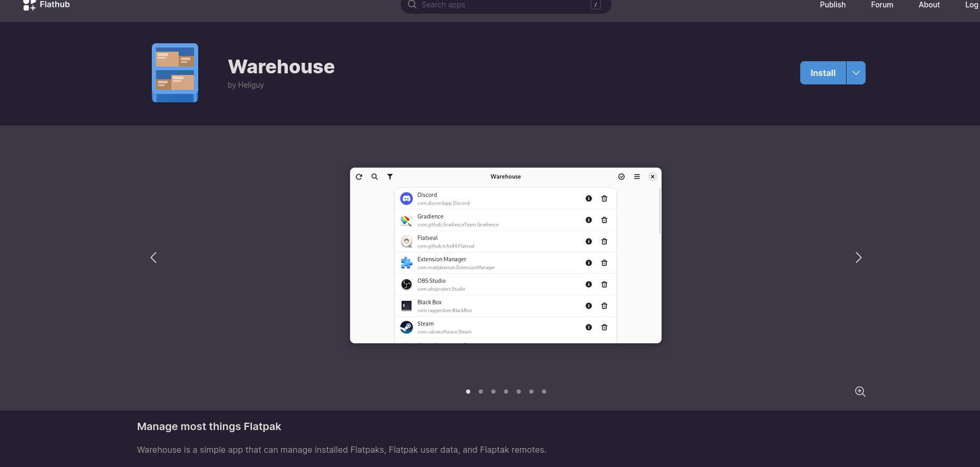Close the Warehouse window in the screenshot
Image resolution: width=980 pixels, height=467 pixels.
click(x=653, y=177)
